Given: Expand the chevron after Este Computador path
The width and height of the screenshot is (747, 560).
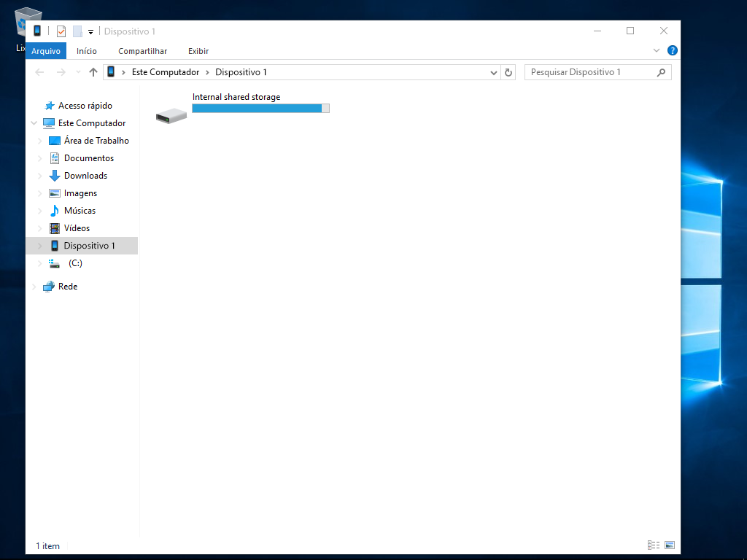Looking at the screenshot, I should tap(207, 72).
